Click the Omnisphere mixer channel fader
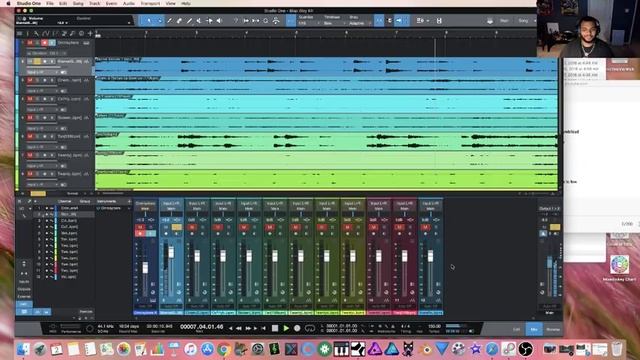640x360 pixels. 145,268
